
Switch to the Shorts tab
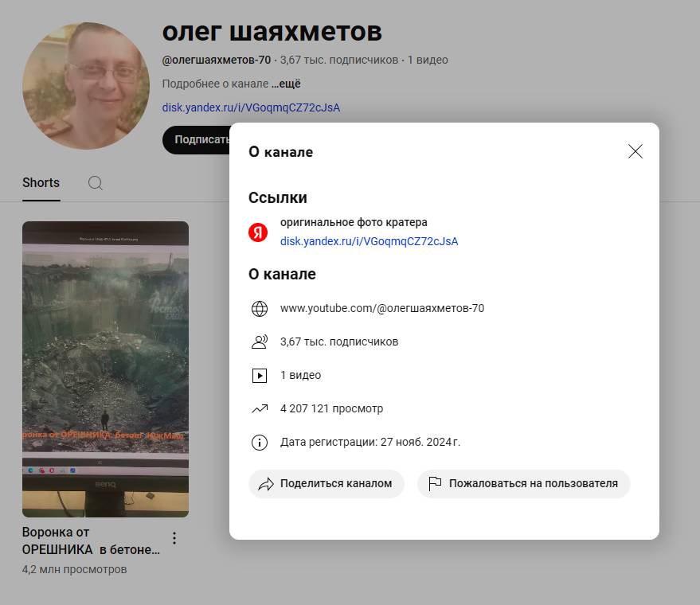[41, 183]
